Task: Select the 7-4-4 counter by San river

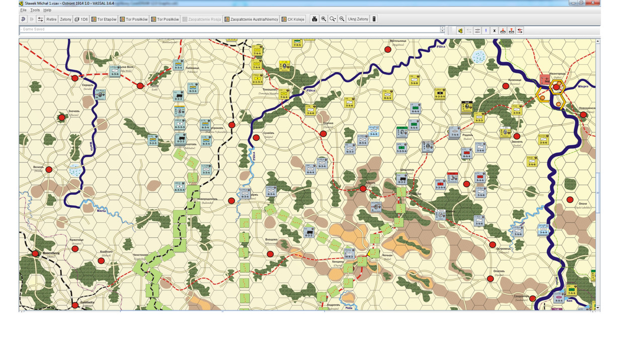Action: click(x=571, y=291)
